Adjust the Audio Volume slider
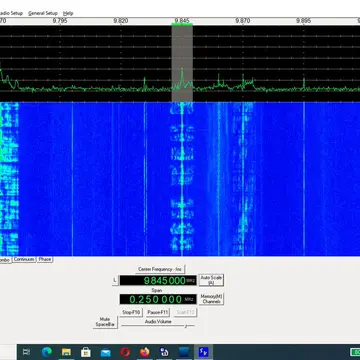 (158, 326)
